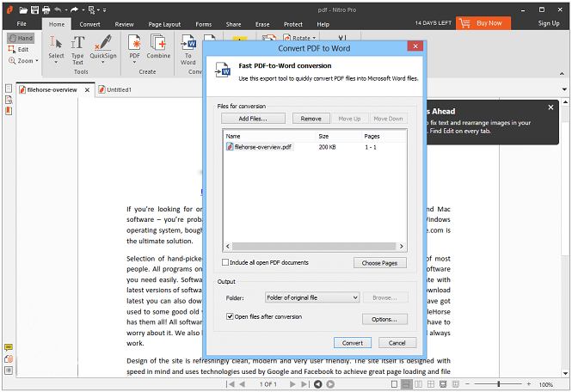Expand the Select tool dropdown
Image resolution: width=572 pixels, height=392 pixels.
(x=56, y=62)
